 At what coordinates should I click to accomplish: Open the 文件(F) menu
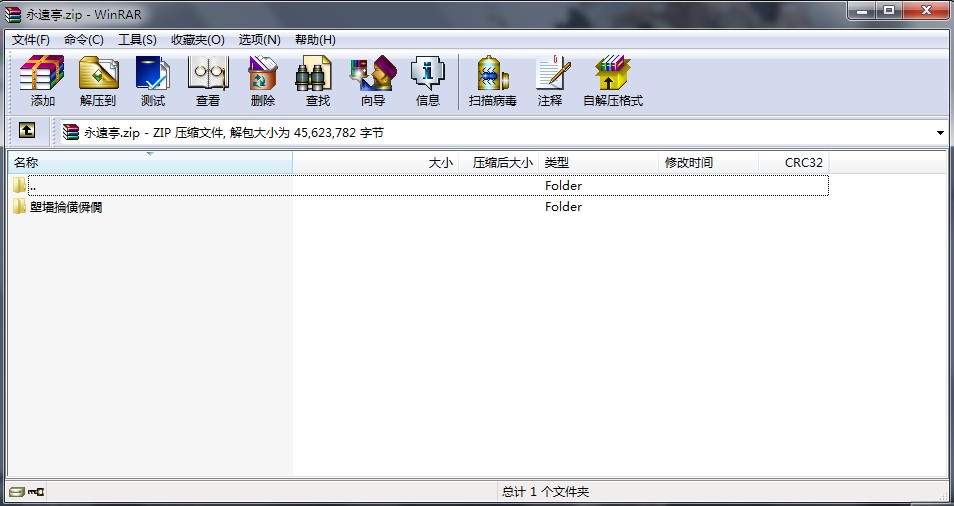(31, 40)
